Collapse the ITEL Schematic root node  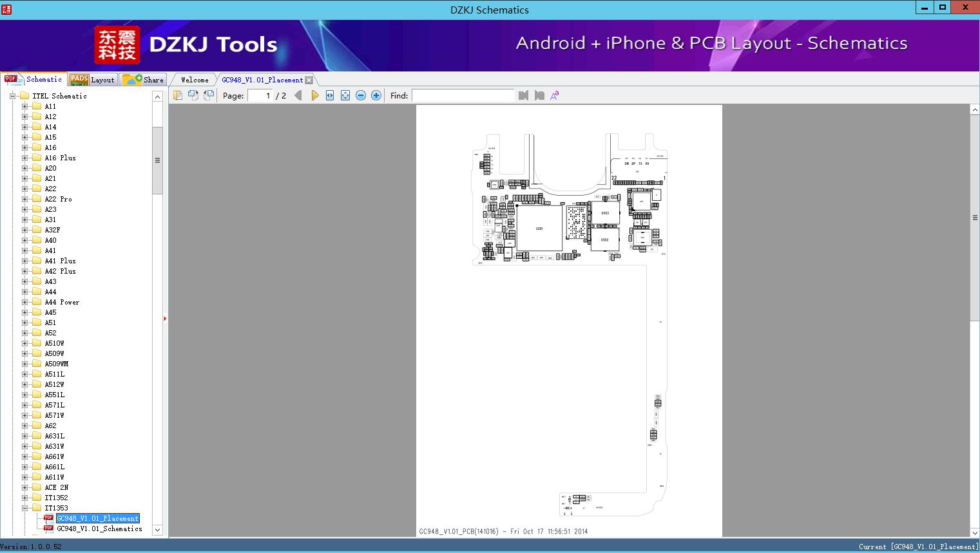tap(12, 96)
